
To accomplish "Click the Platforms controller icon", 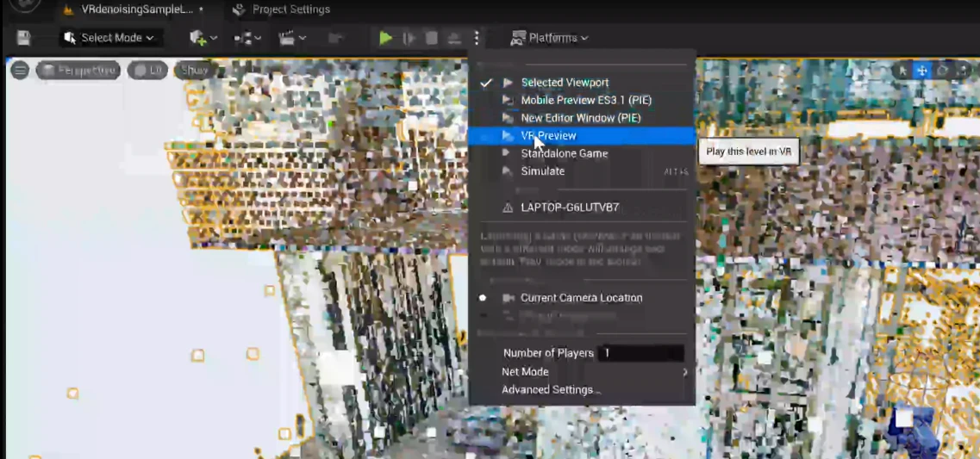I will (517, 38).
